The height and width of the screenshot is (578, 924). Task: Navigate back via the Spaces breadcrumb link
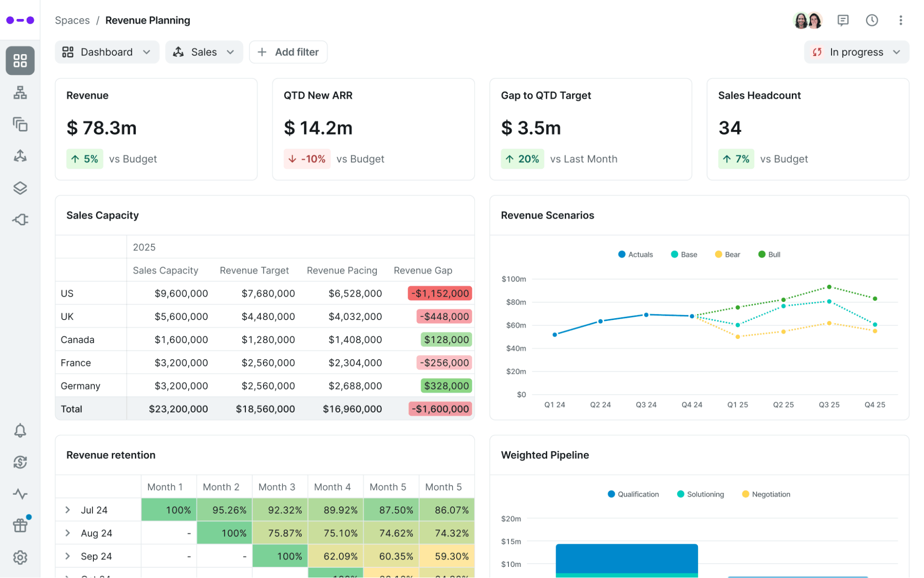pos(72,20)
